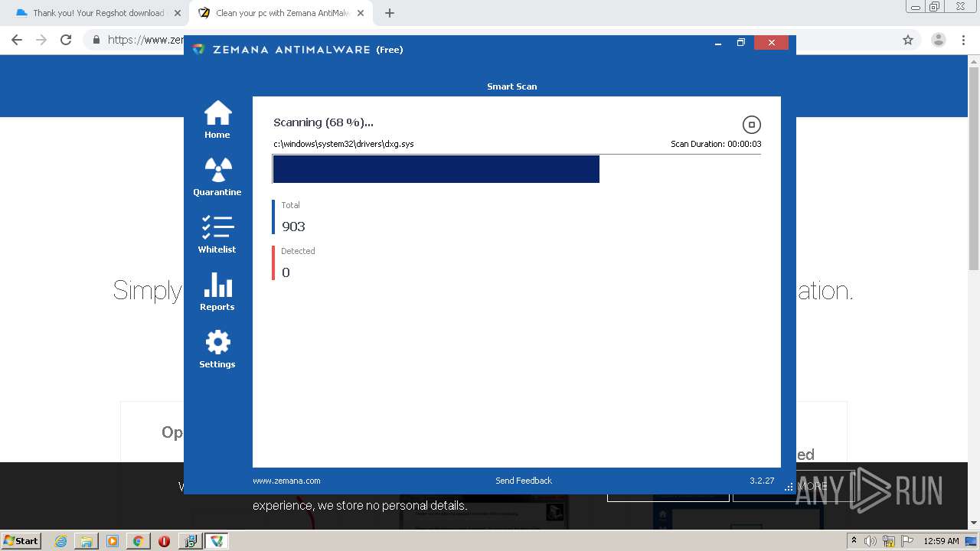Screen dimensions: 980x551
Task: Click the Scanning (68 %) status text
Action: pos(323,122)
